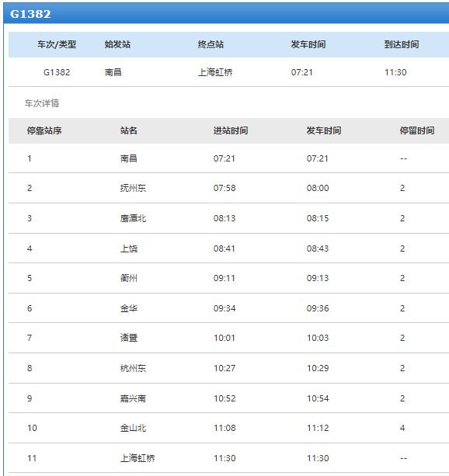Select the 南昌 origin station in summary row
This screenshot has height=476, width=449.
point(113,72)
